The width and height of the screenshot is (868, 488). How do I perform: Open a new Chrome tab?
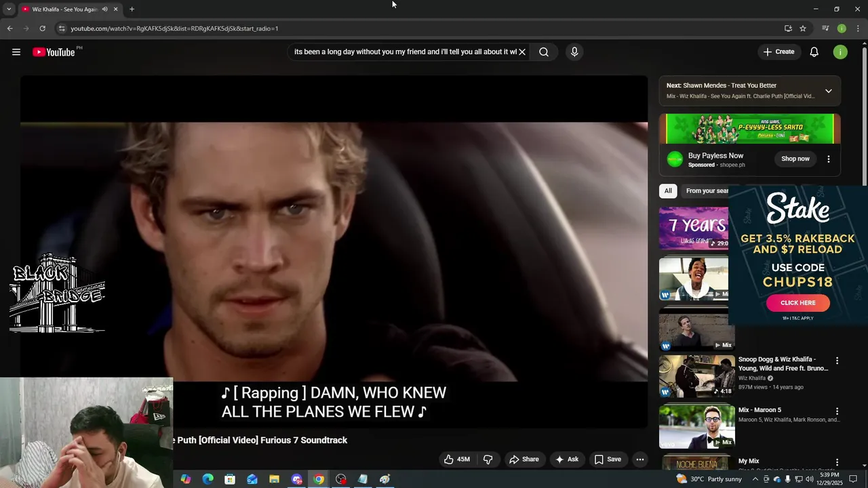click(132, 9)
